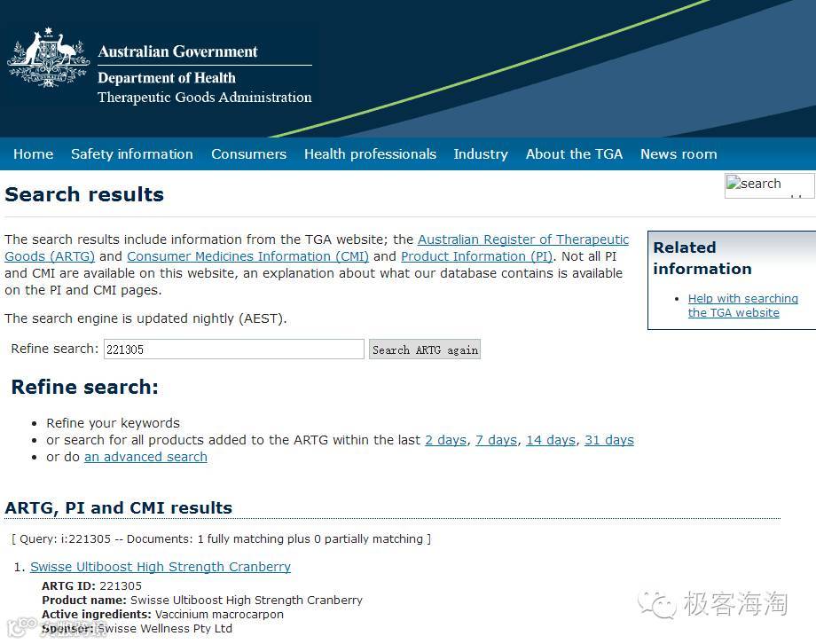Show products added in last 2 days
Viewport: 816px width, 644px height.
(x=446, y=441)
